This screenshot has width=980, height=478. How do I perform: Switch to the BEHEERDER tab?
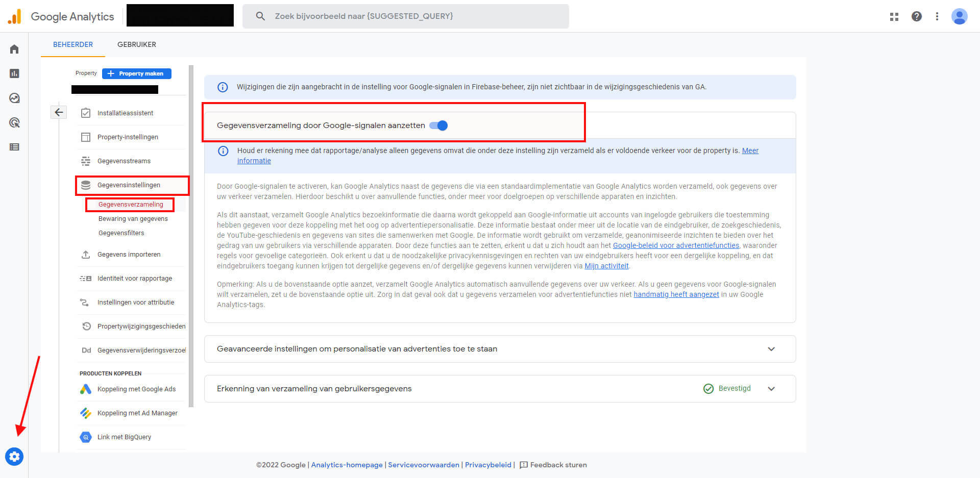(x=73, y=44)
